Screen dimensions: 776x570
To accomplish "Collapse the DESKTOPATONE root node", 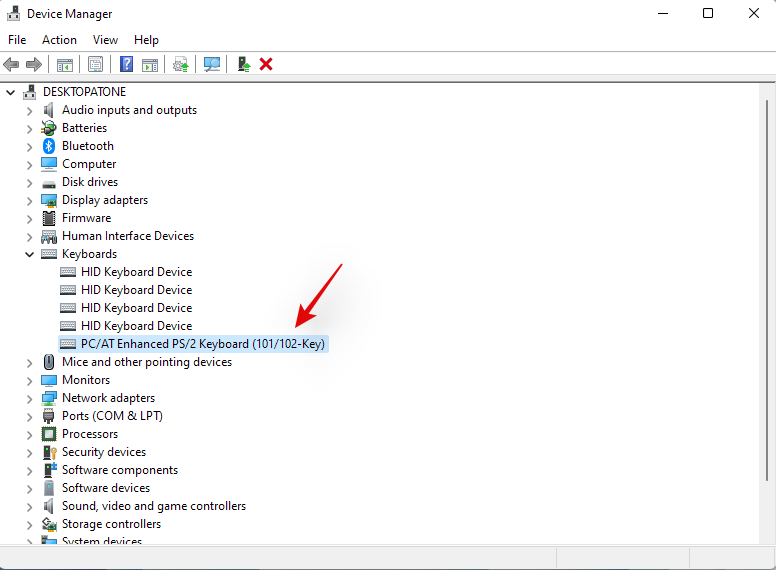I will click(11, 92).
